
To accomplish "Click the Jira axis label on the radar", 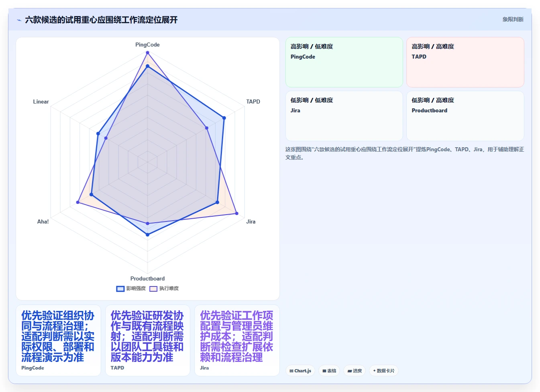I will point(251,221).
